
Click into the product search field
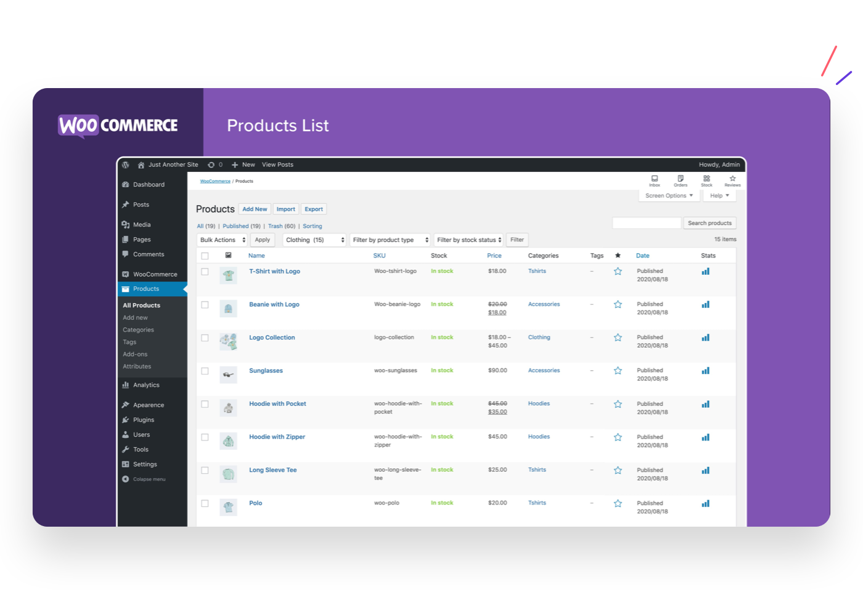[x=647, y=224]
